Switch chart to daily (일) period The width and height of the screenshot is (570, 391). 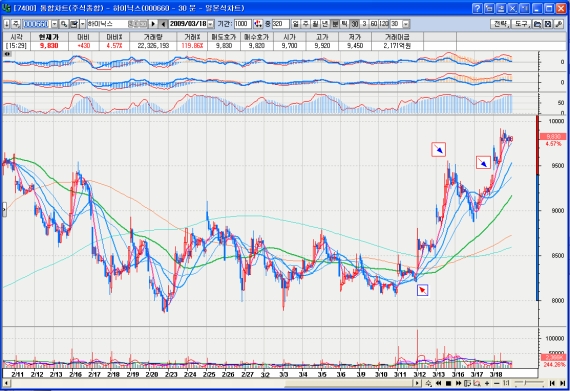(x=296, y=24)
